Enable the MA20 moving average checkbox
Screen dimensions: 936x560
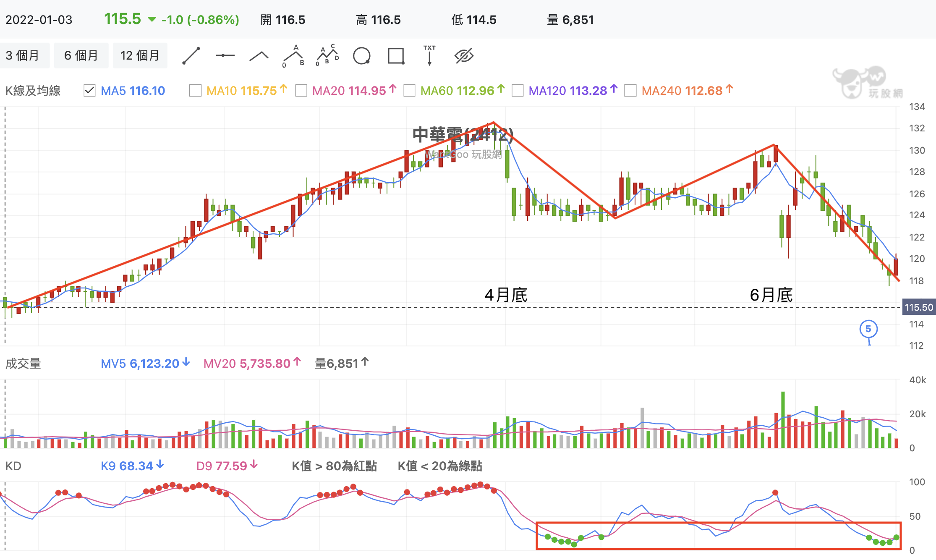301,91
